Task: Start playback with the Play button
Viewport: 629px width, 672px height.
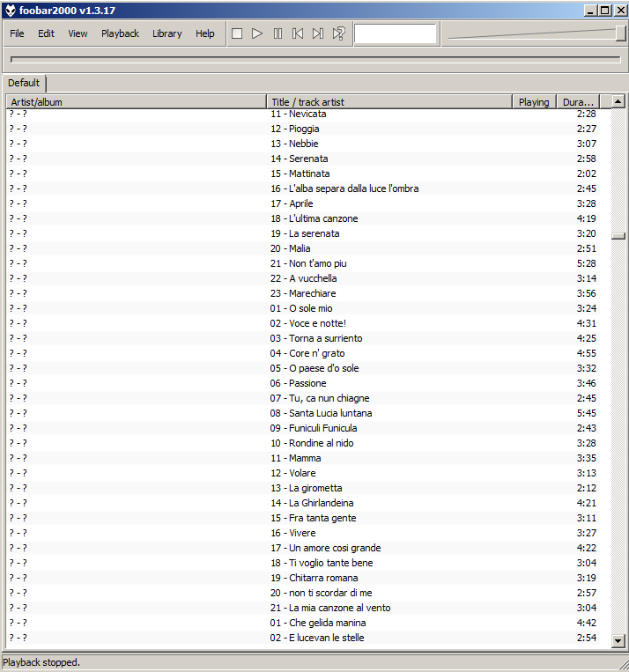Action: tap(257, 33)
